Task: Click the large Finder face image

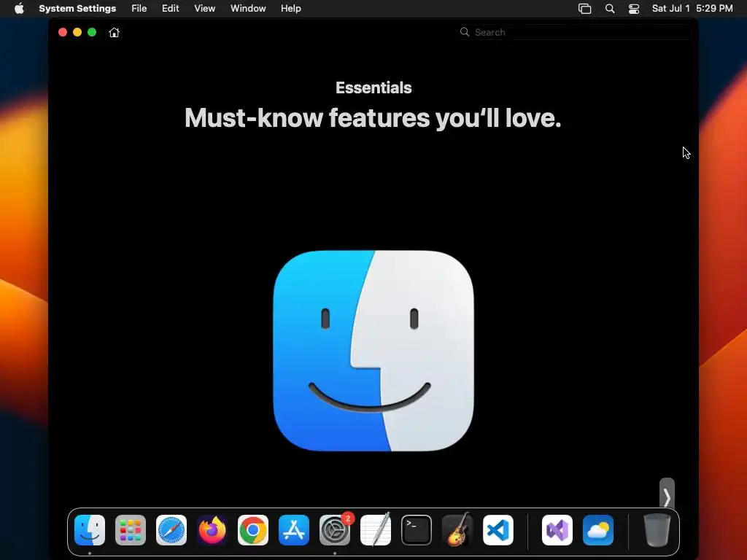Action: [373, 351]
